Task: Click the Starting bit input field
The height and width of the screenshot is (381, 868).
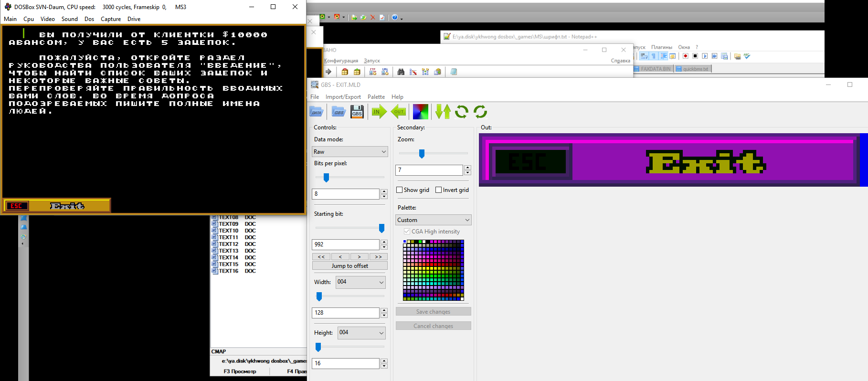Action: click(346, 244)
